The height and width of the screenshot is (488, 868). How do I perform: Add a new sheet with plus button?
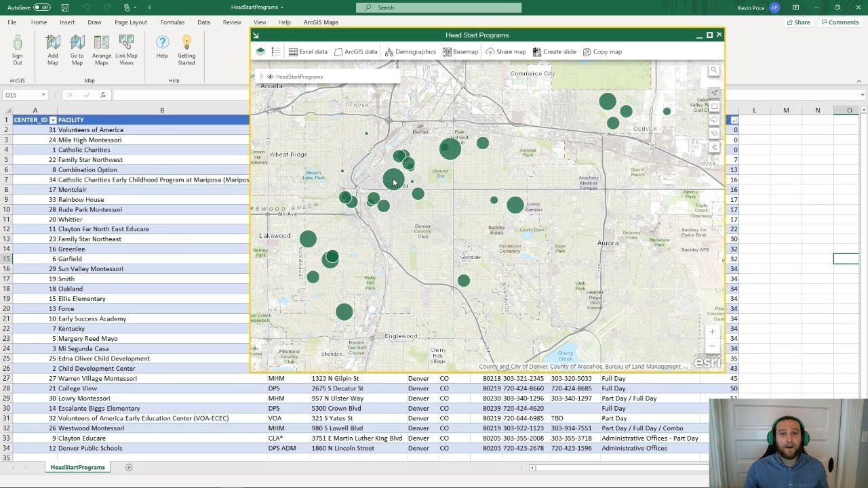pyautogui.click(x=129, y=467)
